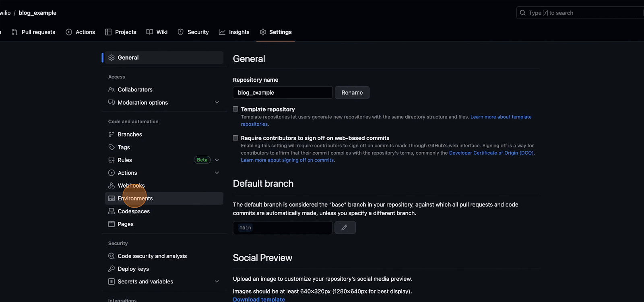The height and width of the screenshot is (302, 644).
Task: Click the play circle icon on the Actions tab
Action: (x=69, y=32)
